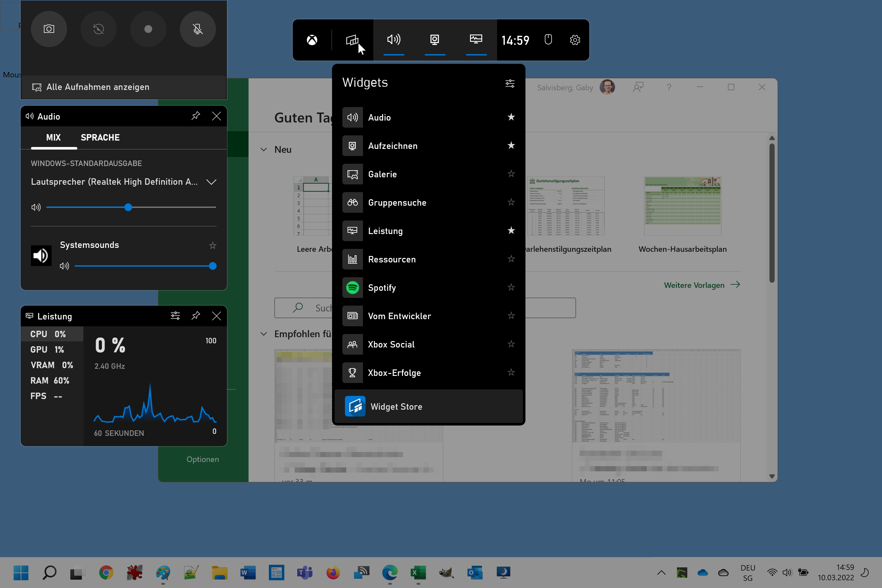Open the Lautsprecher output device dropdown
The height and width of the screenshot is (588, 882).
click(x=211, y=182)
